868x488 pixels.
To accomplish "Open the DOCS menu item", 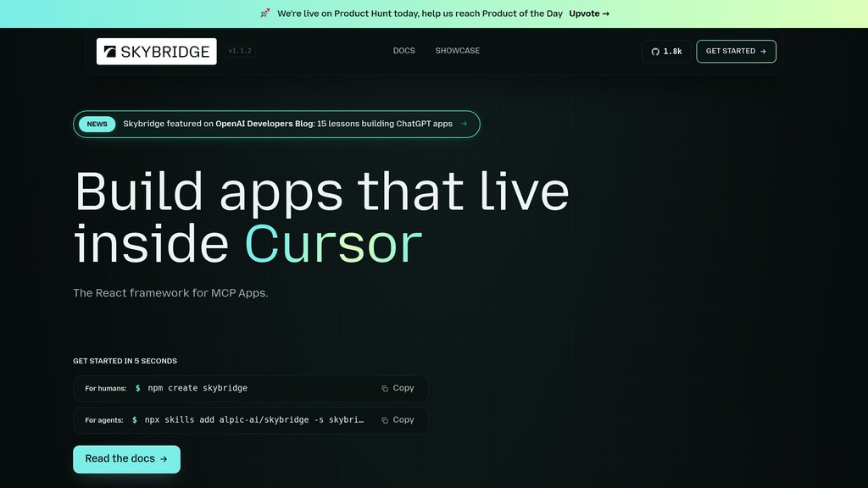I will pyautogui.click(x=404, y=51).
